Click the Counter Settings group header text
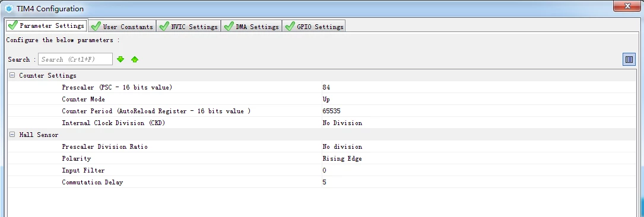 [47, 75]
